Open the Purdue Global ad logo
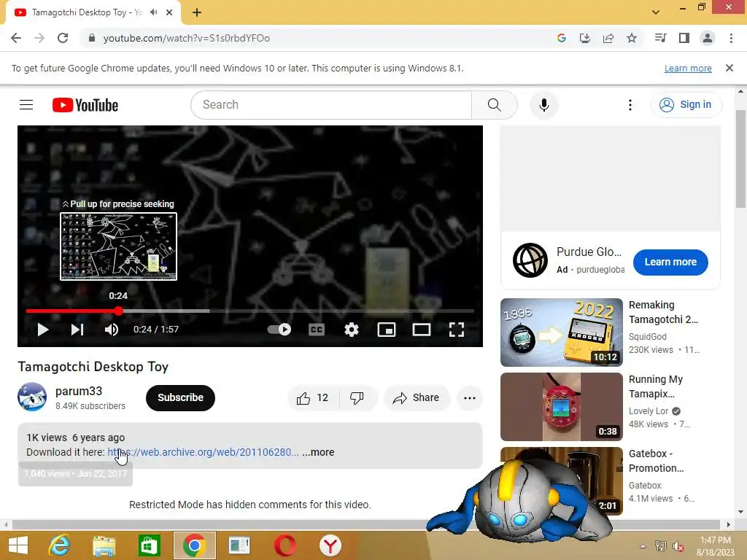 (x=530, y=260)
